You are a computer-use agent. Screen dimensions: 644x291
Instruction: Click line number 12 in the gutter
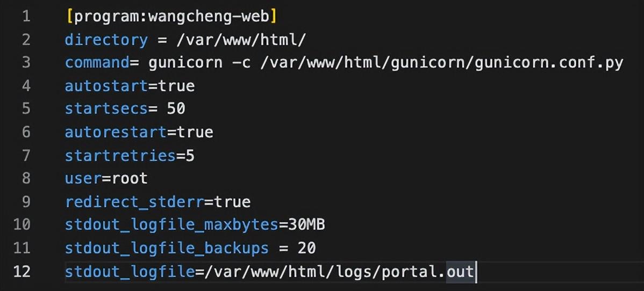coord(22,271)
